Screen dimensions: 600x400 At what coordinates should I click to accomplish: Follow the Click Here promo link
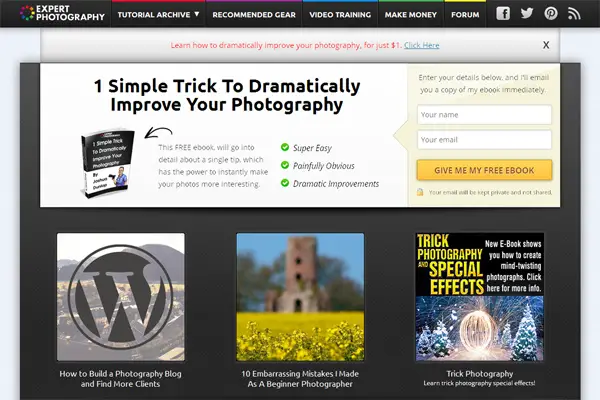[x=422, y=45]
